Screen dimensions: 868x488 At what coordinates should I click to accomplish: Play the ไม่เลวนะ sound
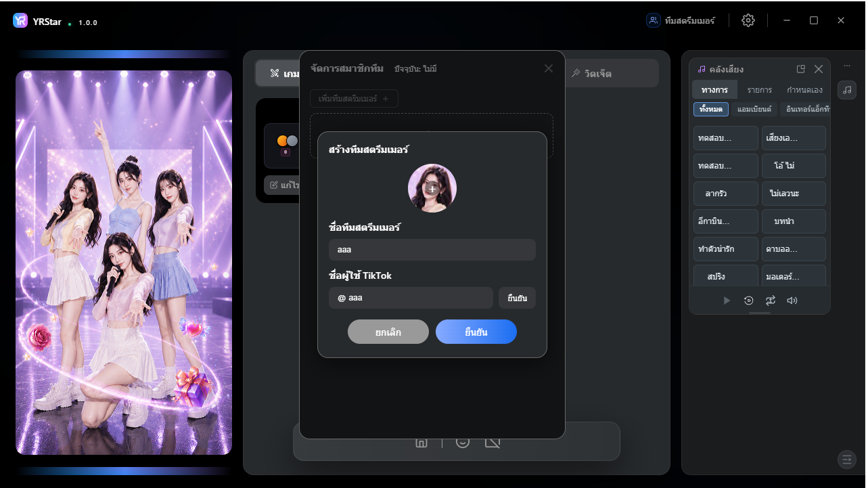(x=794, y=194)
